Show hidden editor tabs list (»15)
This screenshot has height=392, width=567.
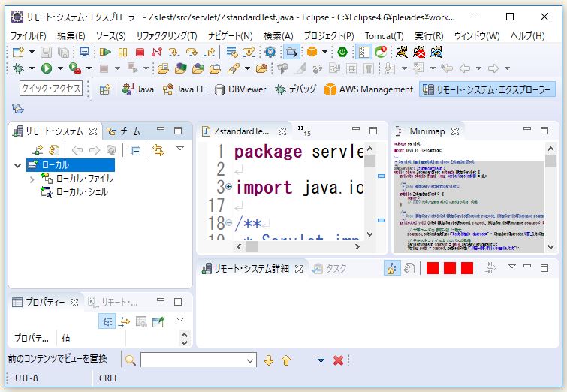pos(304,131)
